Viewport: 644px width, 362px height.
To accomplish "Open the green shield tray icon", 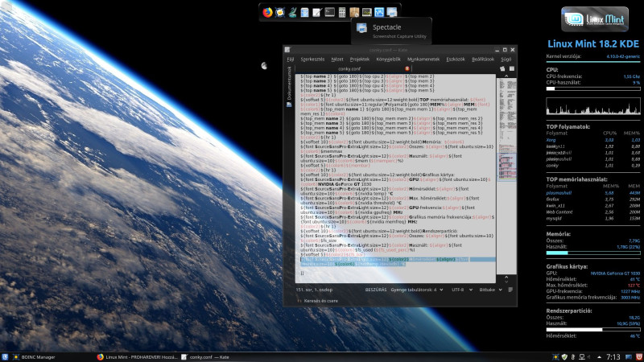I will pyautogui.click(x=564, y=357).
